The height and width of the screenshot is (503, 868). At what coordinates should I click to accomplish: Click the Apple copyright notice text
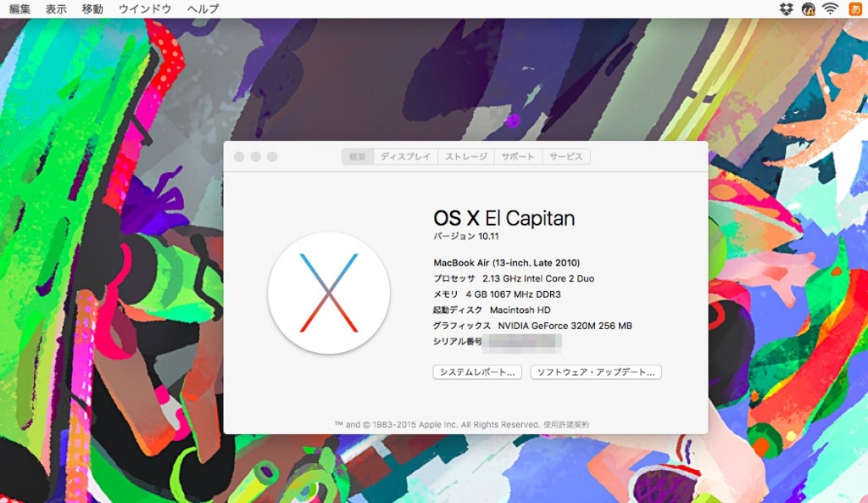(437, 425)
